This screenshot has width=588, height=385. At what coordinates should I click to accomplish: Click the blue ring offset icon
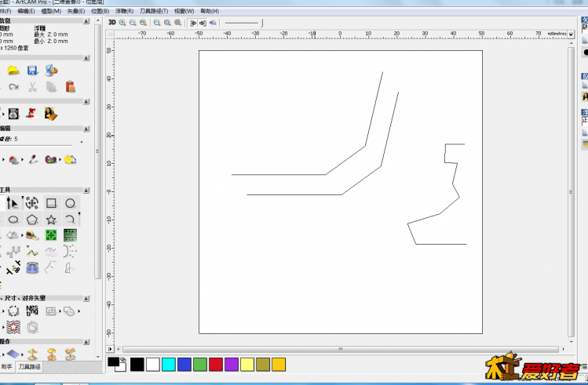tap(32, 268)
